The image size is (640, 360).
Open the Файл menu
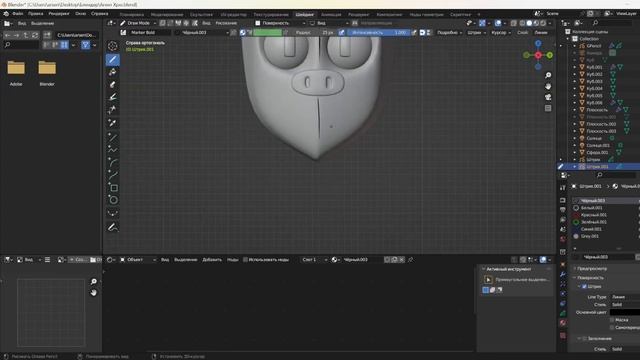coord(18,13)
